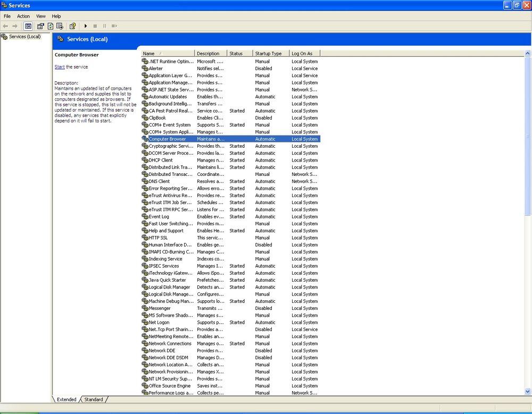This screenshot has height=414, width=532.
Task: Click the gear icon beside ClipBook
Action: point(145,117)
